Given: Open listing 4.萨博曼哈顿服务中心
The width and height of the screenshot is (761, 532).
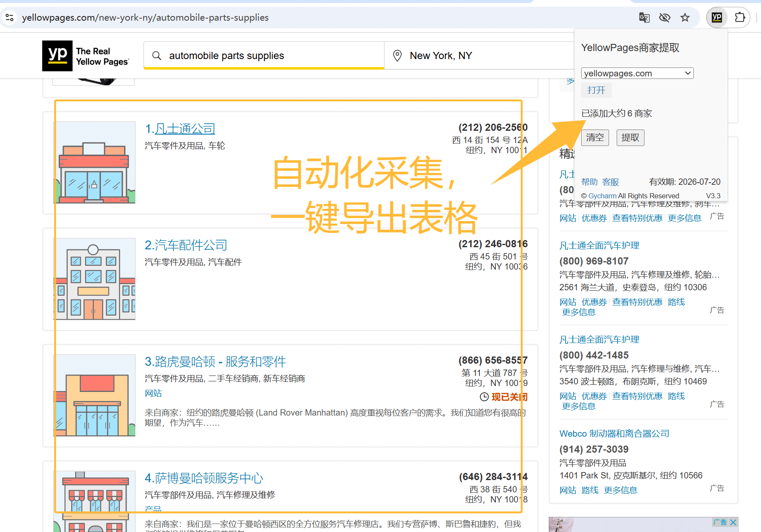Looking at the screenshot, I should click(x=204, y=478).
